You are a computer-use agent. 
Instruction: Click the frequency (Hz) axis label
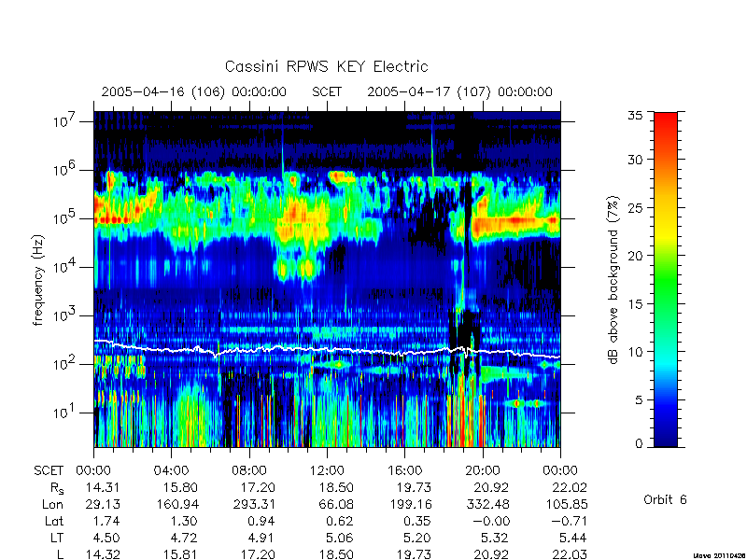38,280
